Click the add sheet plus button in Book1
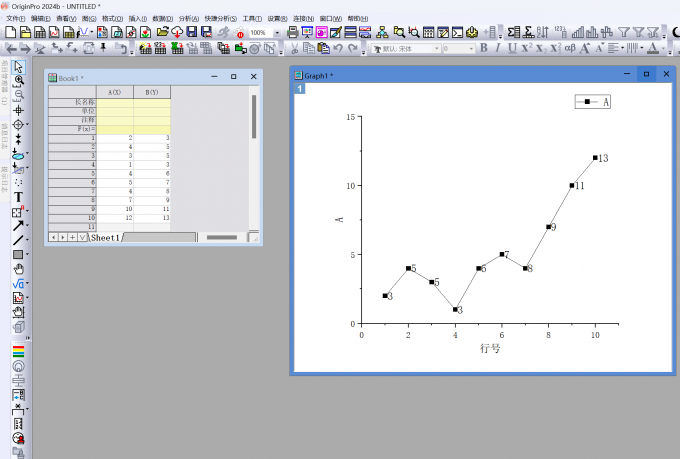Viewport: 680px width, 459px height. coord(72,237)
